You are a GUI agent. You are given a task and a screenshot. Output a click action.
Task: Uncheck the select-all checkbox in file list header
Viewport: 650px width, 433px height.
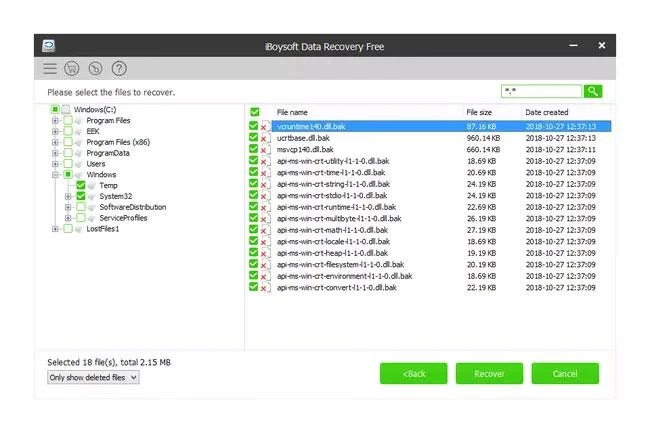pos(255,112)
